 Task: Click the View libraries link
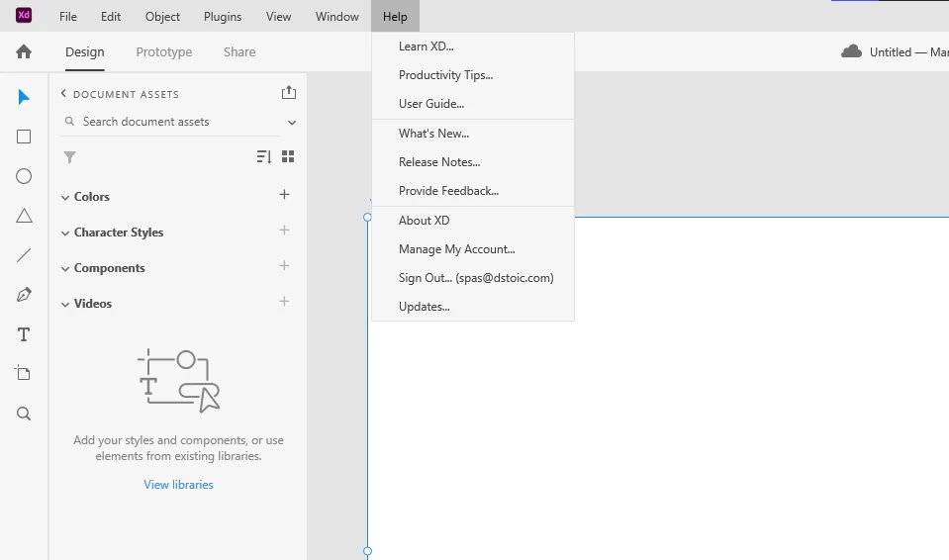[x=178, y=485]
